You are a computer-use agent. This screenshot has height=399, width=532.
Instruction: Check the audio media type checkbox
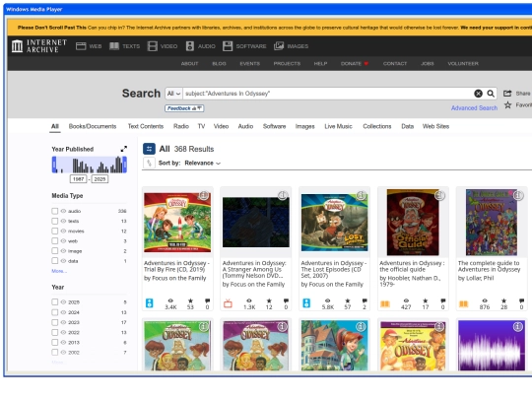click(x=55, y=211)
